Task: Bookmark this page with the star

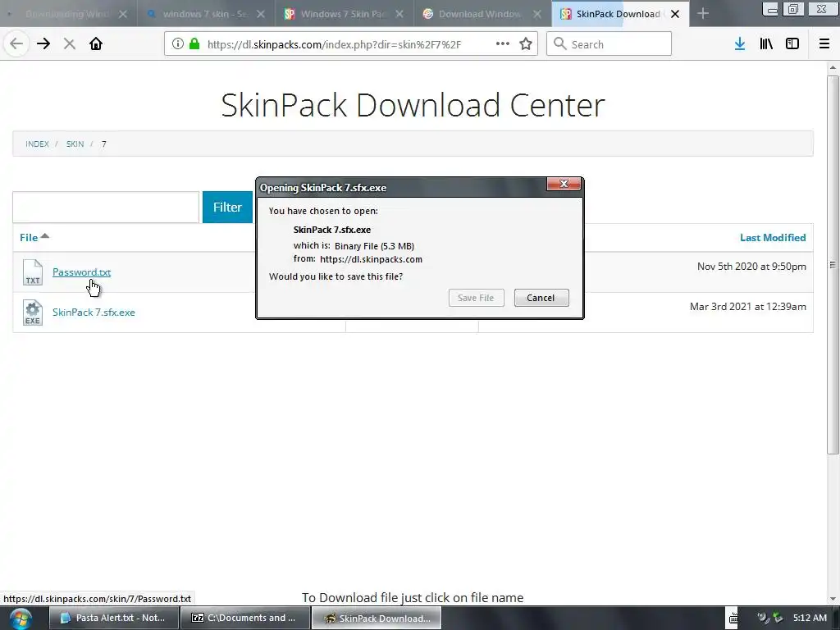Action: tap(526, 44)
